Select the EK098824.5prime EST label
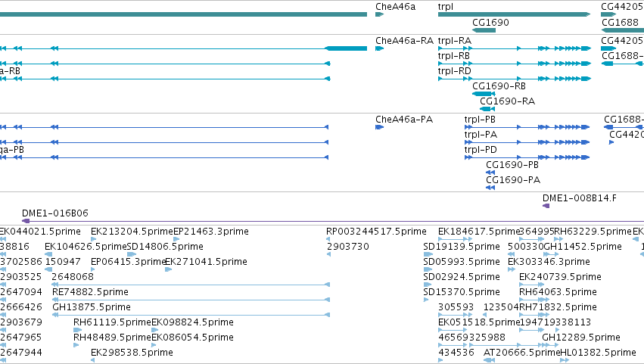Viewport: 644px width, 364px height. (193, 322)
